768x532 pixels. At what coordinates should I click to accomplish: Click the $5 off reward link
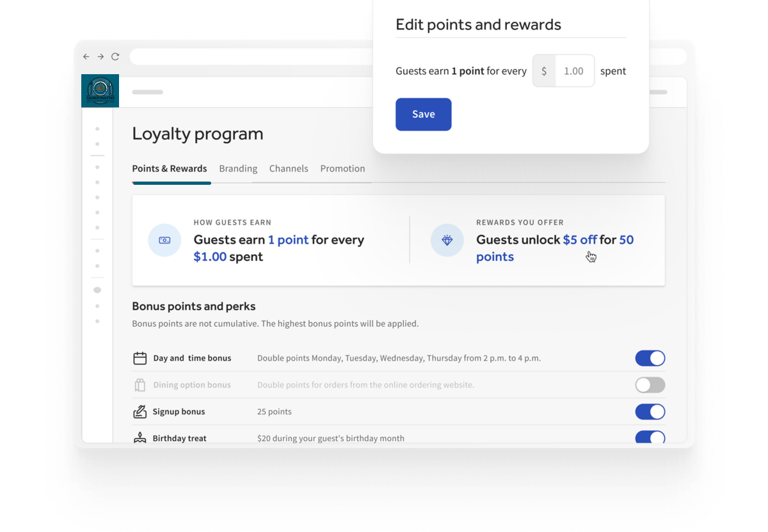[580, 240]
